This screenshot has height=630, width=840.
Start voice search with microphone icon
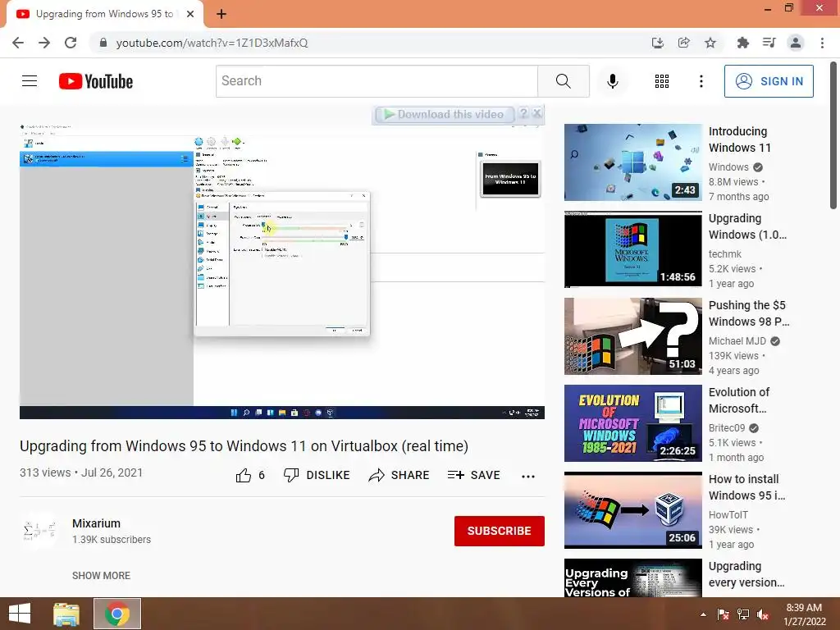click(x=612, y=81)
